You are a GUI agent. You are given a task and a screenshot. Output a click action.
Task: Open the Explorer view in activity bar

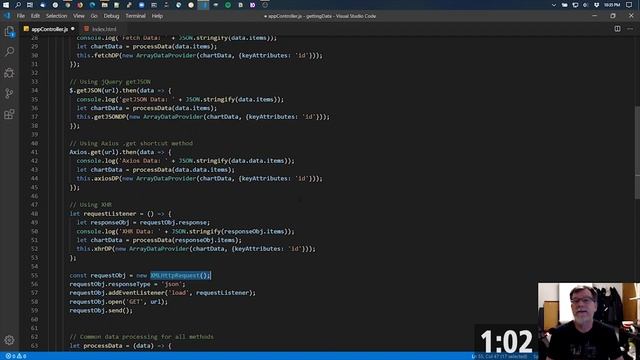pos(9,31)
